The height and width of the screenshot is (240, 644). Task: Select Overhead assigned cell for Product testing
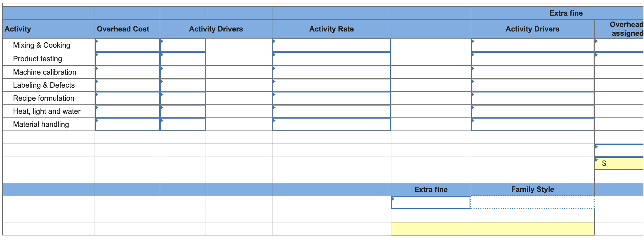coord(619,59)
